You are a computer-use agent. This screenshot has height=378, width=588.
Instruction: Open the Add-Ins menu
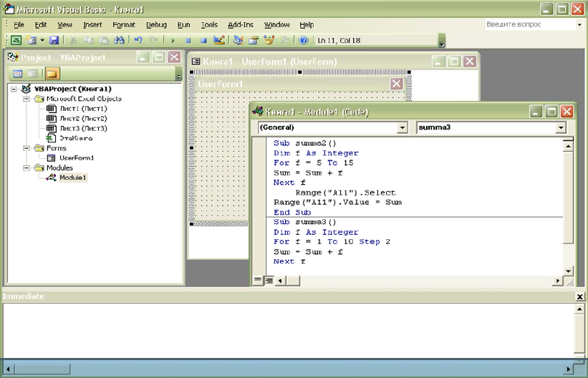click(241, 25)
